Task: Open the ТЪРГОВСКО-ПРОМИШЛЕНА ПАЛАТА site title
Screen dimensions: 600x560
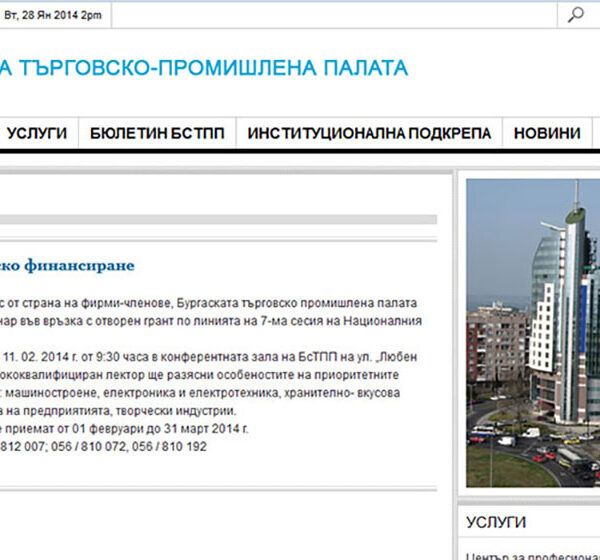Action: coord(204,68)
